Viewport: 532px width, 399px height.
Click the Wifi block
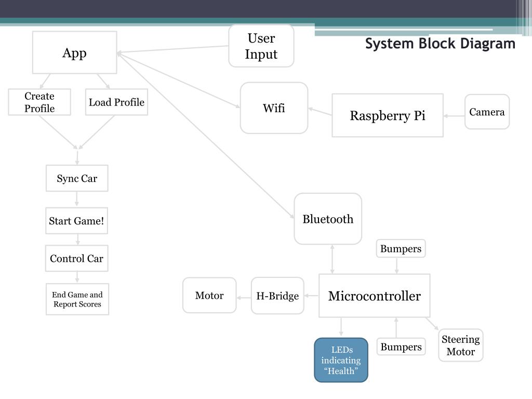tap(274, 108)
